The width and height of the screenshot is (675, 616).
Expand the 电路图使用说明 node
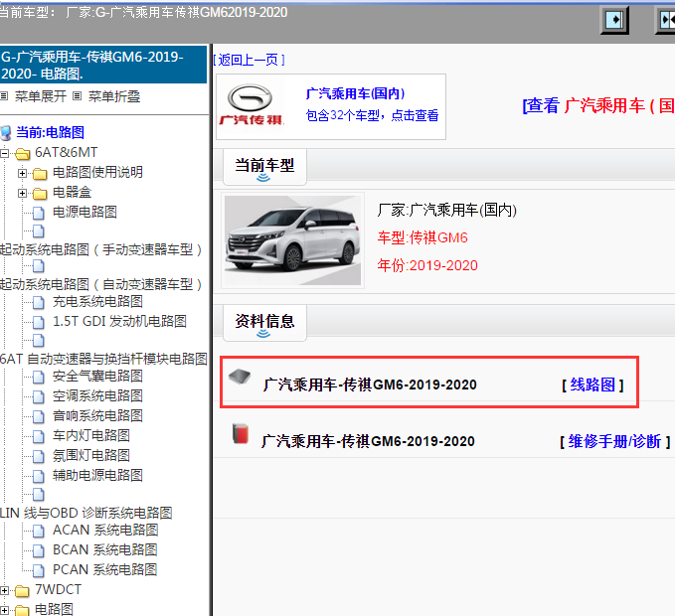22,173
